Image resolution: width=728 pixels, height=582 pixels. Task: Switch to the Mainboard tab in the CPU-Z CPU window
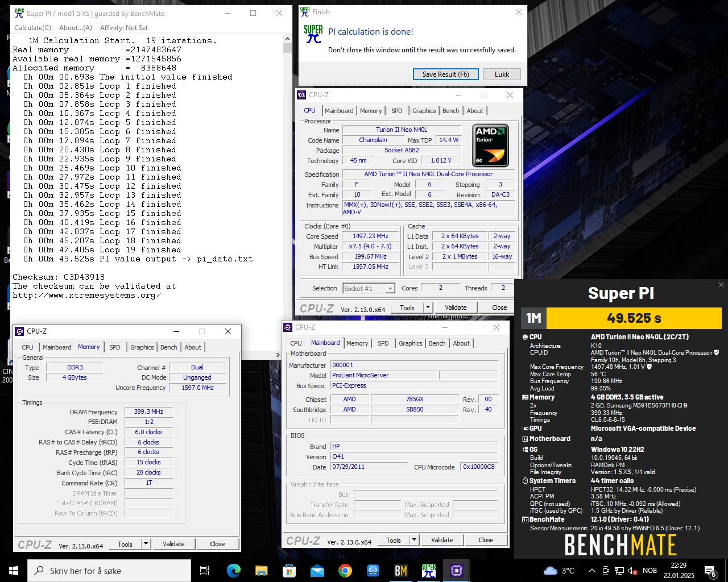[340, 111]
